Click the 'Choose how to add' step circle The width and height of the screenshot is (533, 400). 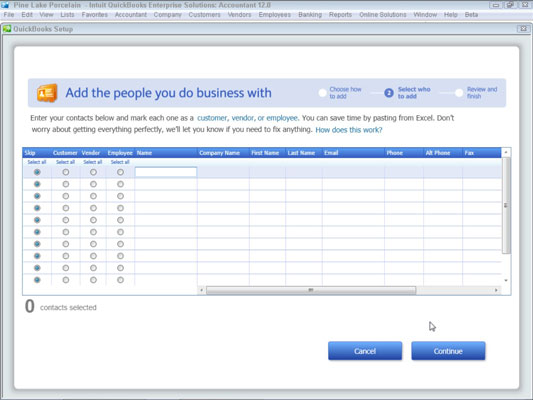click(322, 93)
